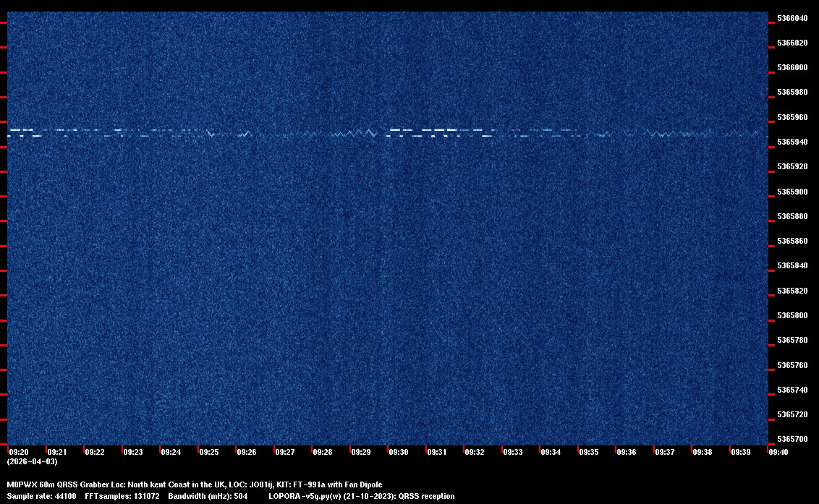Click the 5365700 frequency label

[792, 439]
